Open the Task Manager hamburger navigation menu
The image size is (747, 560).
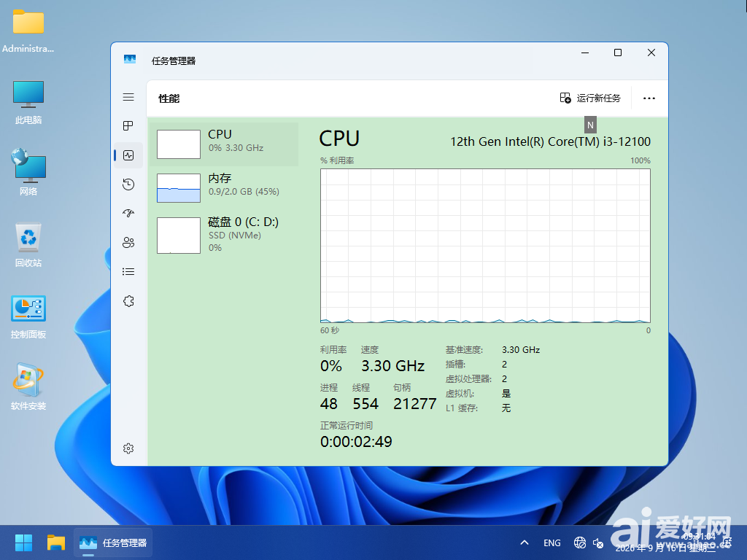pos(128,97)
